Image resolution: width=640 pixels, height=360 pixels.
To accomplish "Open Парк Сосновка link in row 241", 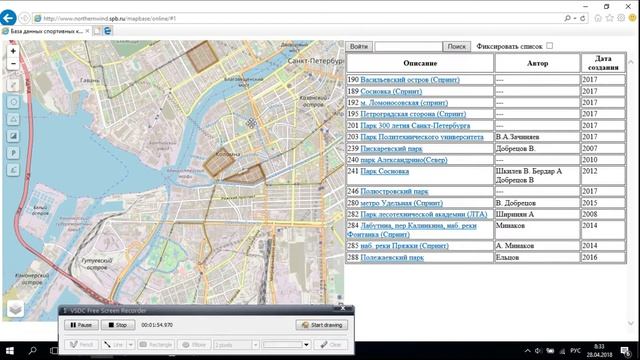I will (x=384, y=171).
